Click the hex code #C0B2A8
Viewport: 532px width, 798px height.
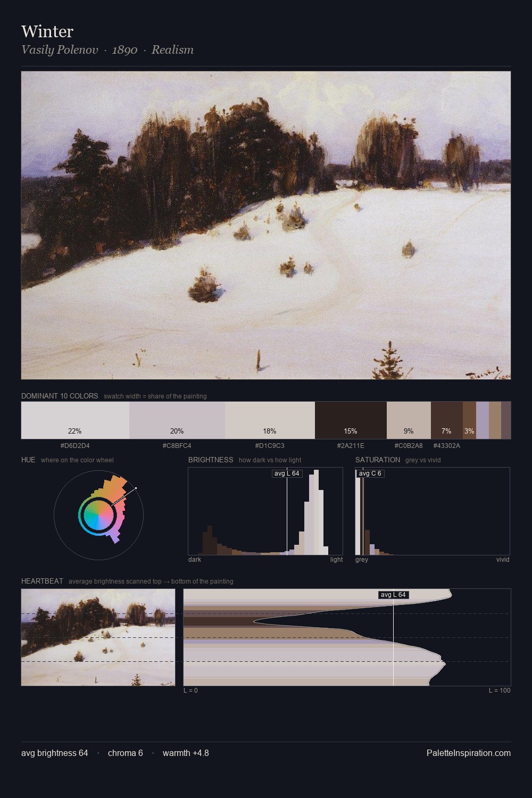pyautogui.click(x=409, y=446)
